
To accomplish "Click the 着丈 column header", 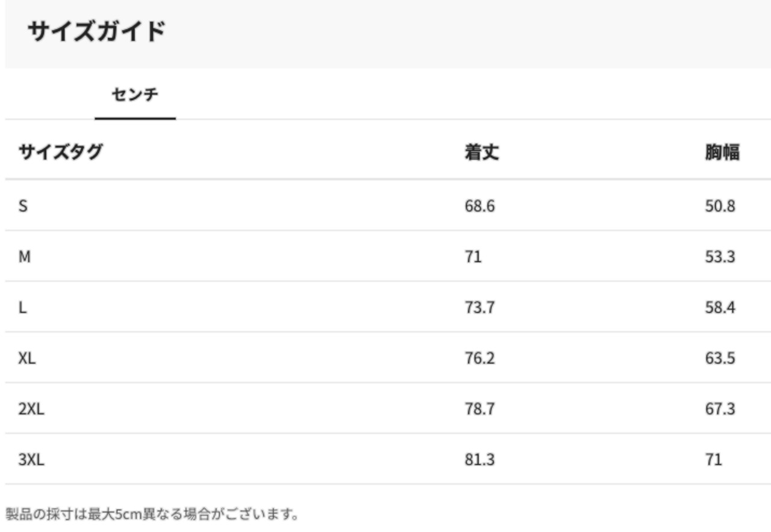I will coord(481,153).
